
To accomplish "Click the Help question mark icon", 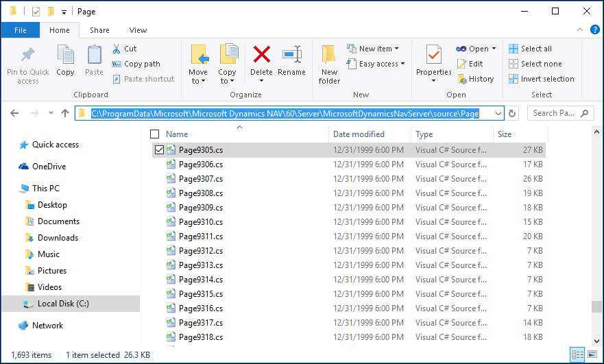I will click(595, 29).
